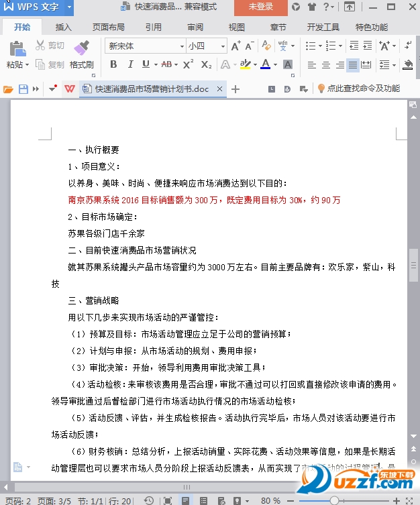This screenshot has height=505, width=420.
Task: Align text left
Action: (311, 65)
